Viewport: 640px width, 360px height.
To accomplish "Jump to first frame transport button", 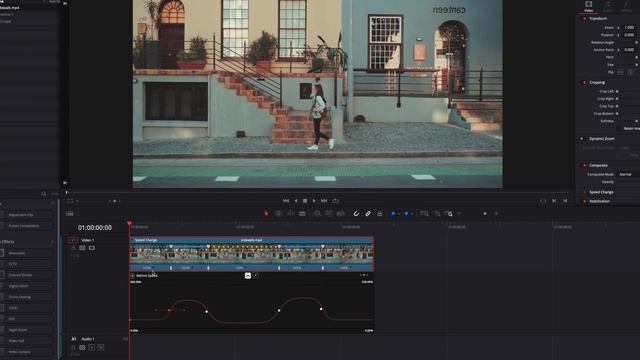I will [286, 201].
